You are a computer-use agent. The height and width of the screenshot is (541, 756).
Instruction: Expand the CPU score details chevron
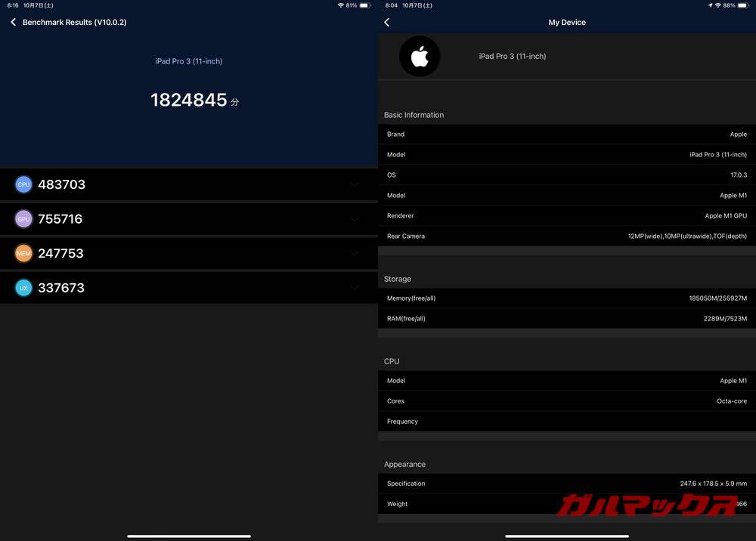[354, 184]
